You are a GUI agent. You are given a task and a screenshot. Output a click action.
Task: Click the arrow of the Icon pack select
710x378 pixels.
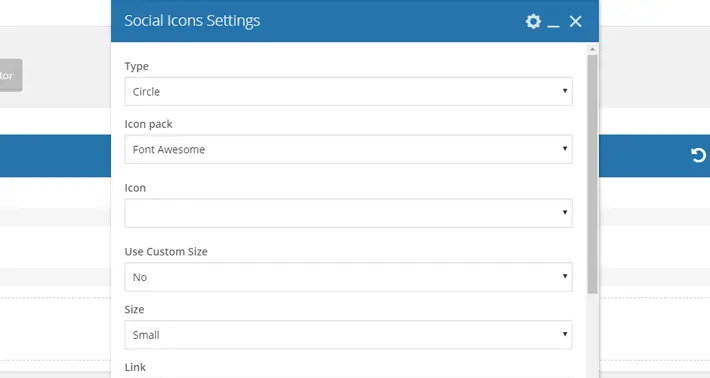click(x=565, y=148)
